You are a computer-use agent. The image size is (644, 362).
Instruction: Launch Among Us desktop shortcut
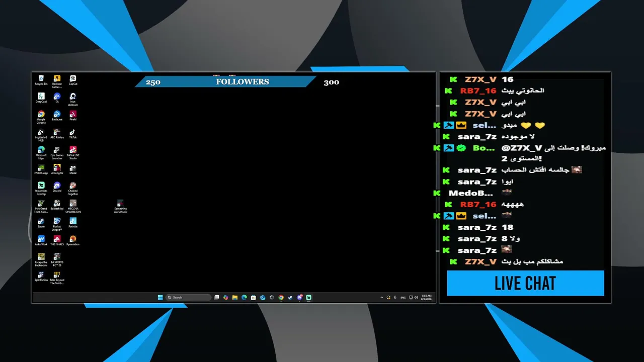[x=57, y=169]
